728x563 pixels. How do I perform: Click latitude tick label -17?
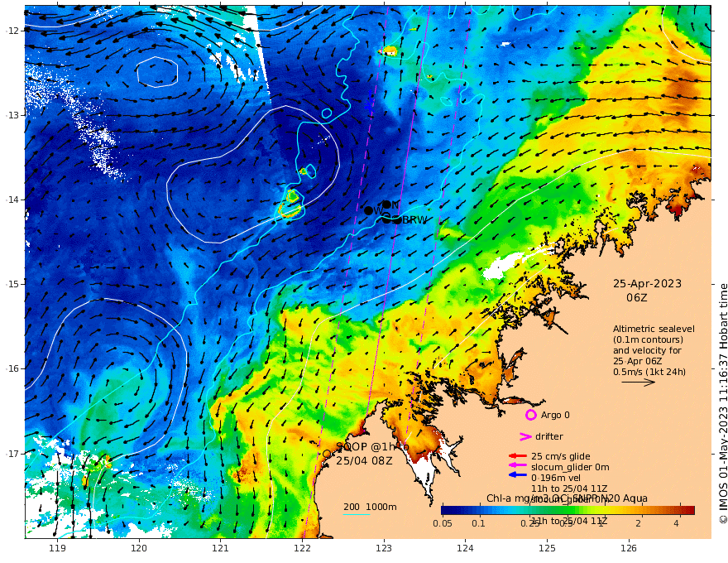(x=13, y=453)
